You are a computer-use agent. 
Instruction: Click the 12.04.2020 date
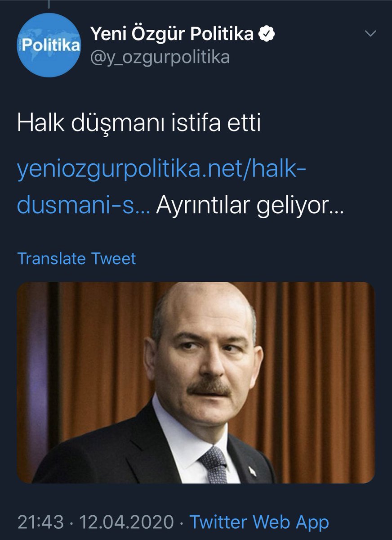pyautogui.click(x=126, y=522)
